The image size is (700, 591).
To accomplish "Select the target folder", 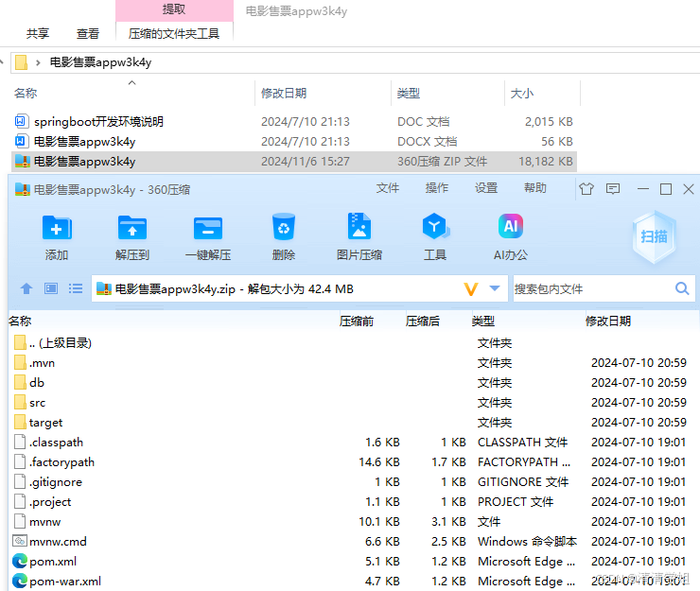I will coord(45,423).
